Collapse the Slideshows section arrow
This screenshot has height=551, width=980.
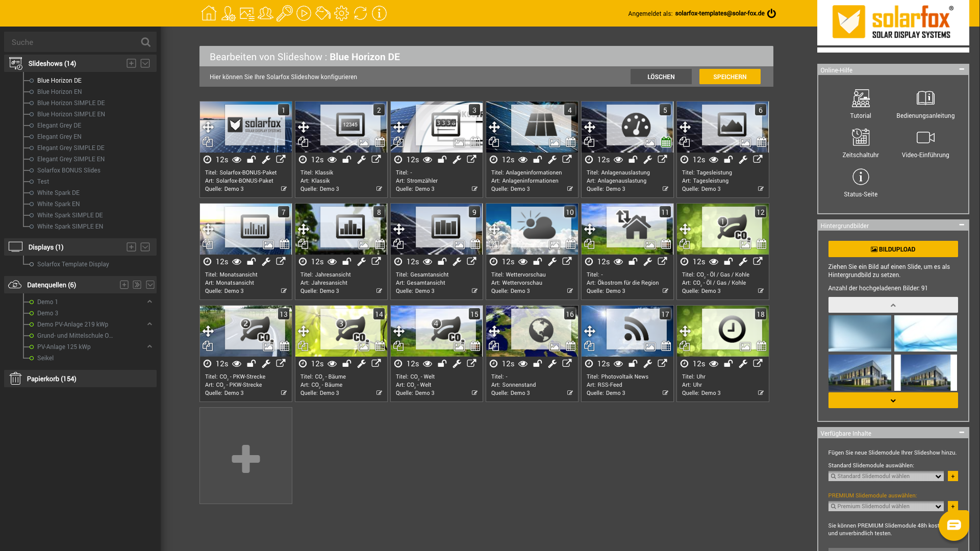pyautogui.click(x=145, y=63)
